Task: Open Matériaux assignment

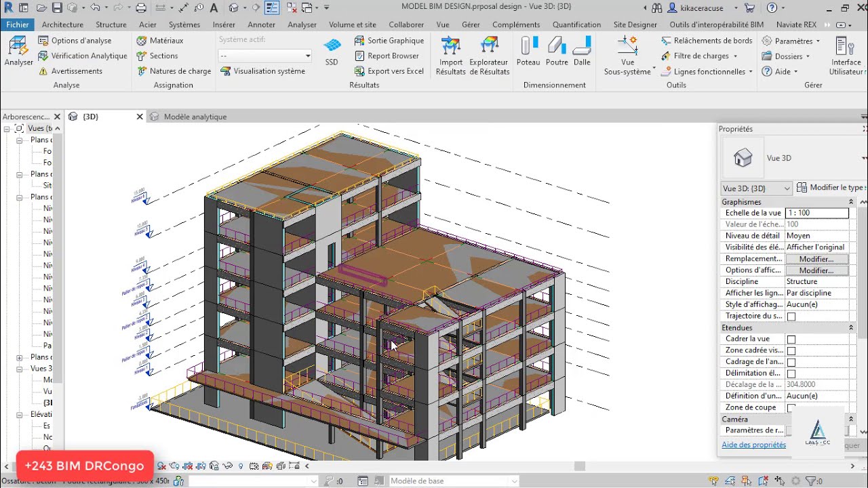Action: coord(160,41)
